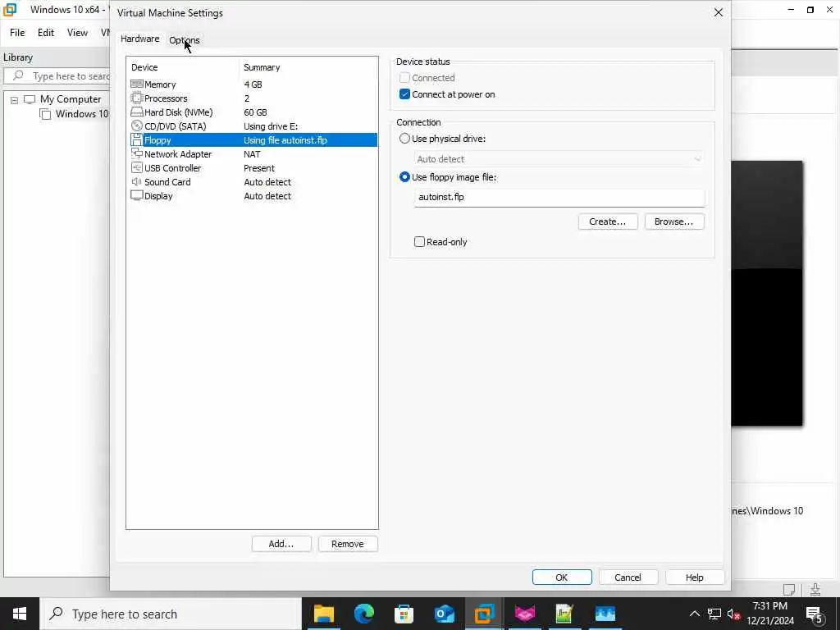Open the Windows Start menu

click(x=20, y=614)
